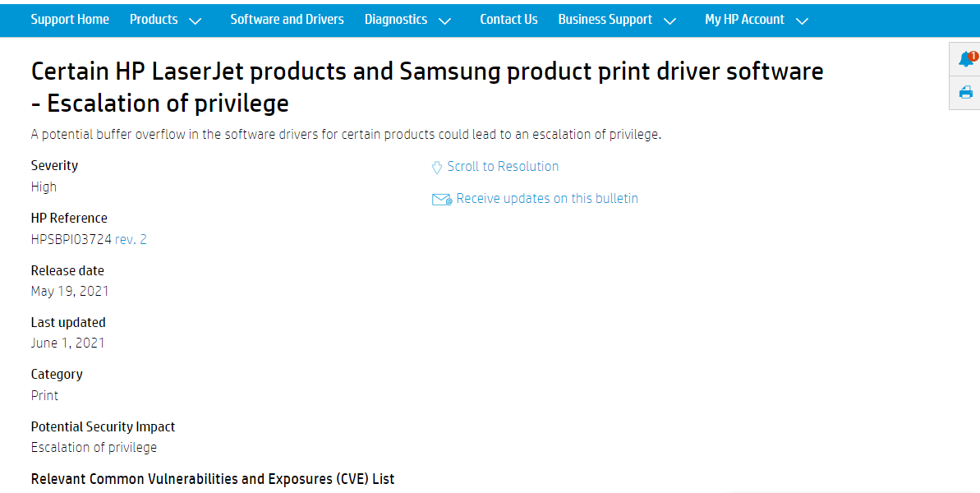Screen dimensions: 980x493
Task: Click the Business Support menu label
Action: tap(605, 20)
